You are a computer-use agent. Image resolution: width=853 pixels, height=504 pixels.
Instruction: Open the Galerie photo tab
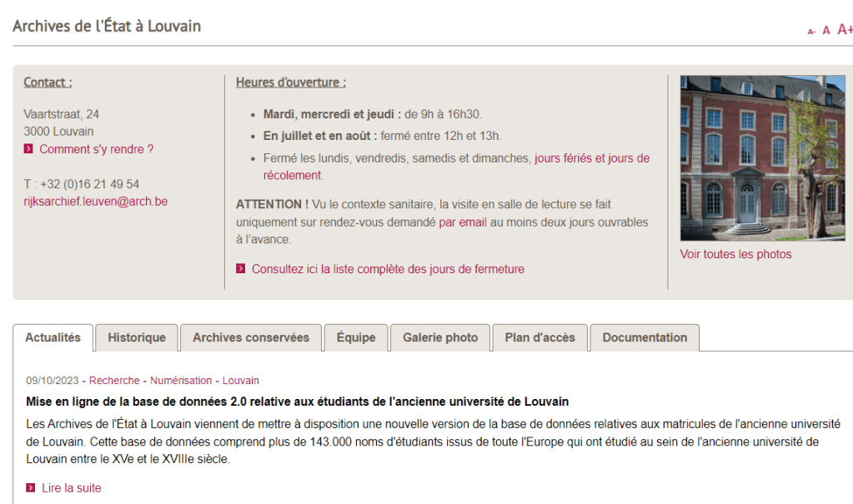pyautogui.click(x=440, y=337)
